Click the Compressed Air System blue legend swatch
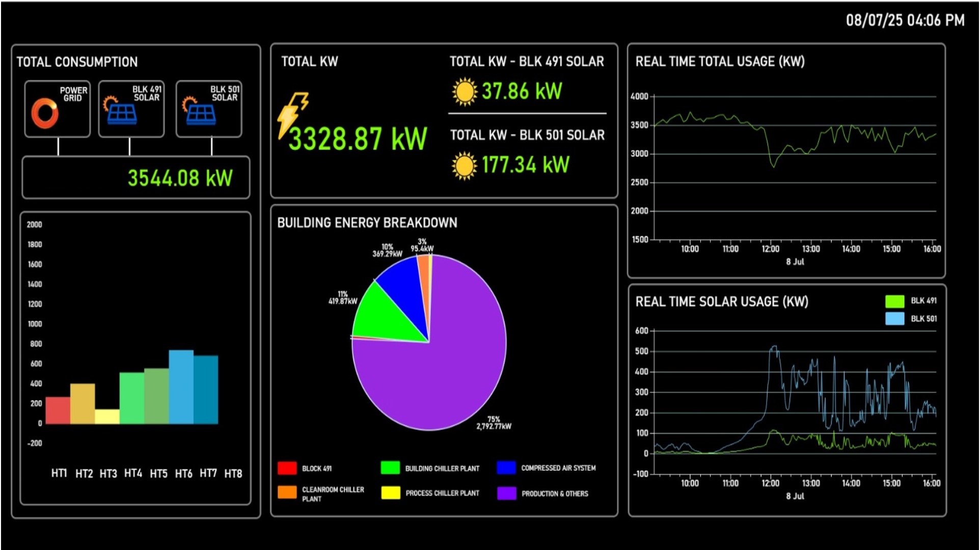The image size is (980, 550). click(506, 468)
